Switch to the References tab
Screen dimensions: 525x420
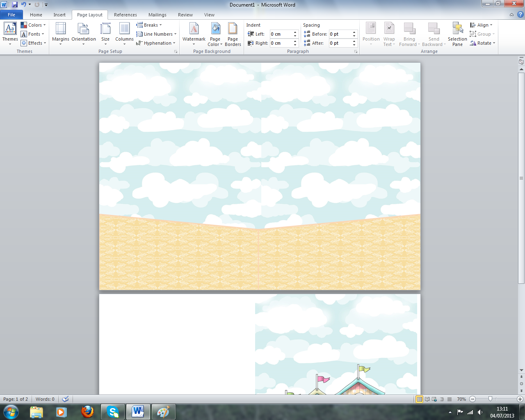[125, 14]
